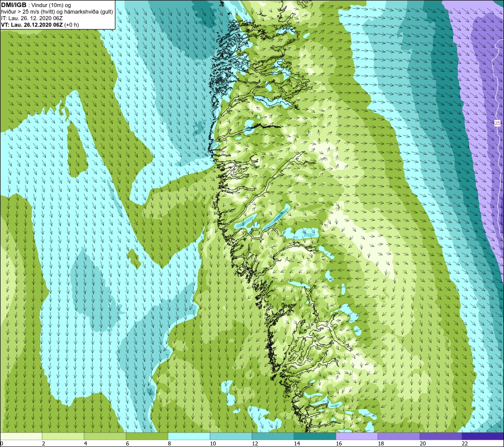Click the darkest purple legend swatch above 22

point(483,436)
